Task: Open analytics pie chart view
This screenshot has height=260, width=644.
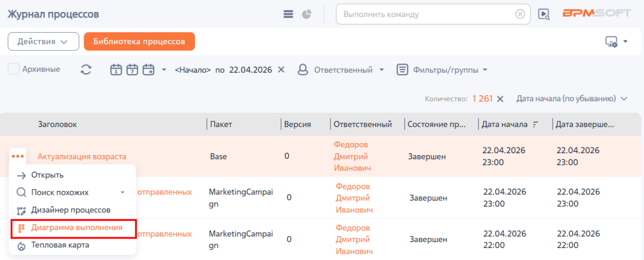Action: coord(306,14)
